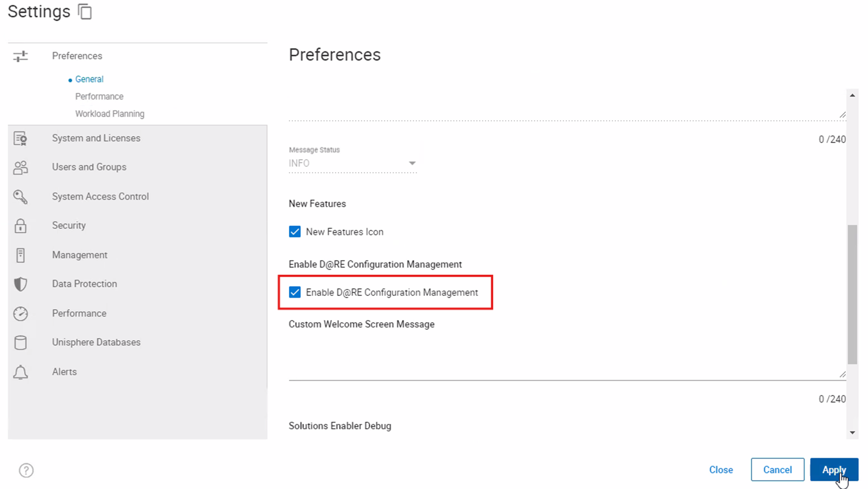Uncheck the New Features Icon checkbox
Screen dimensions: 868x489
[x=295, y=232]
